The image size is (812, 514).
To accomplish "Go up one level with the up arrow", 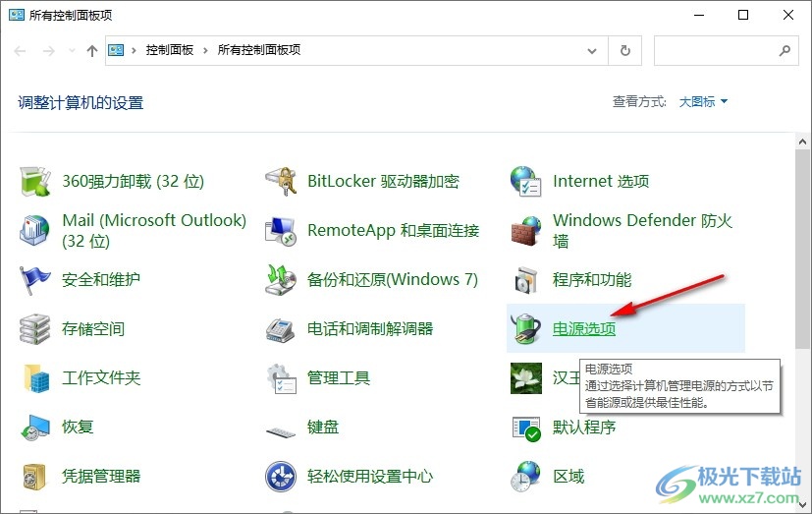I will tap(92, 51).
